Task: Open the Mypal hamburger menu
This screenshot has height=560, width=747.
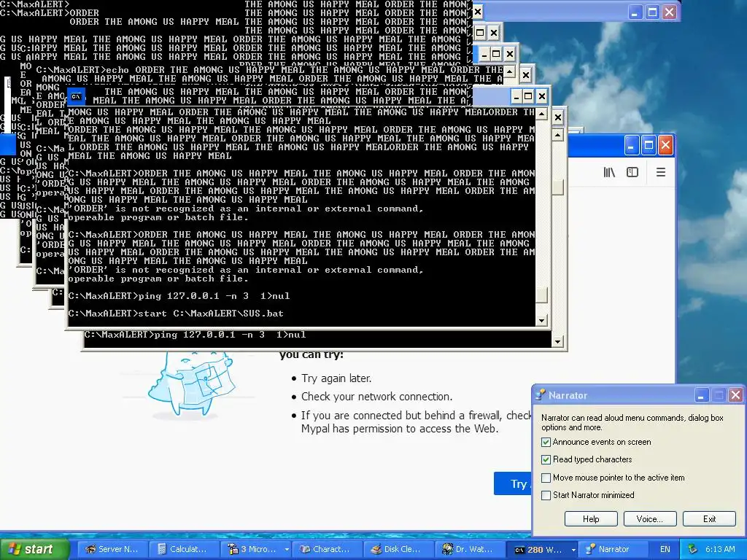Action: click(x=661, y=172)
